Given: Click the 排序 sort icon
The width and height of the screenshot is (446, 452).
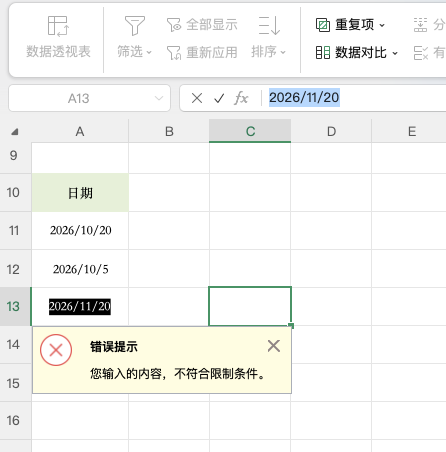Looking at the screenshot, I should (269, 25).
